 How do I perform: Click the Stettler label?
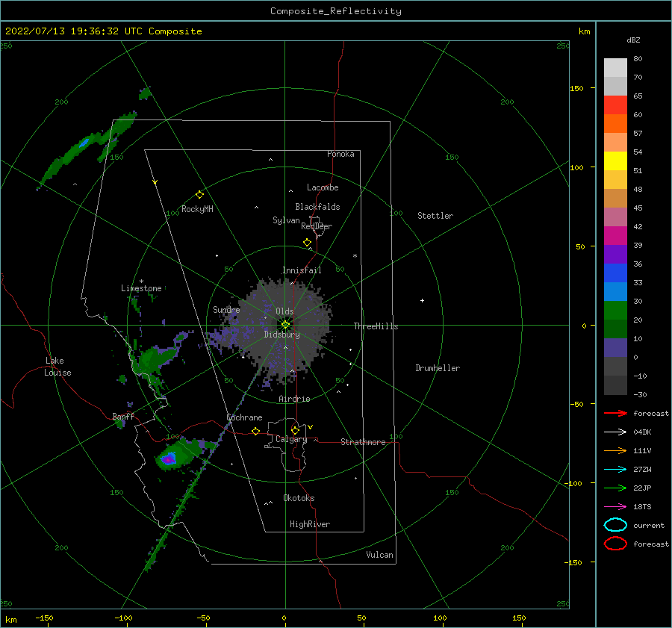[x=435, y=216]
